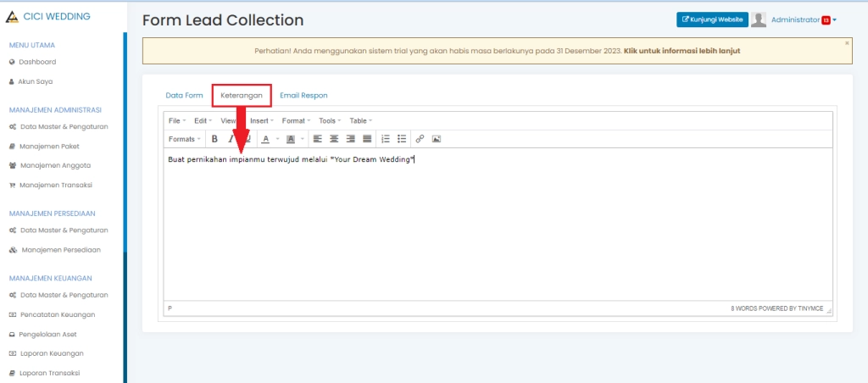
Task: Click the text 'Your Dream Wedding' in editor
Action: coord(371,159)
